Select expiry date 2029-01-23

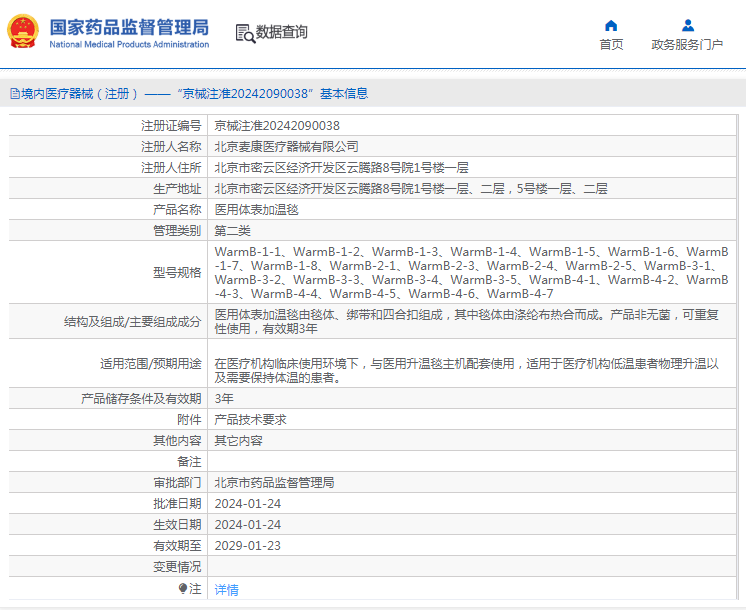[248, 545]
